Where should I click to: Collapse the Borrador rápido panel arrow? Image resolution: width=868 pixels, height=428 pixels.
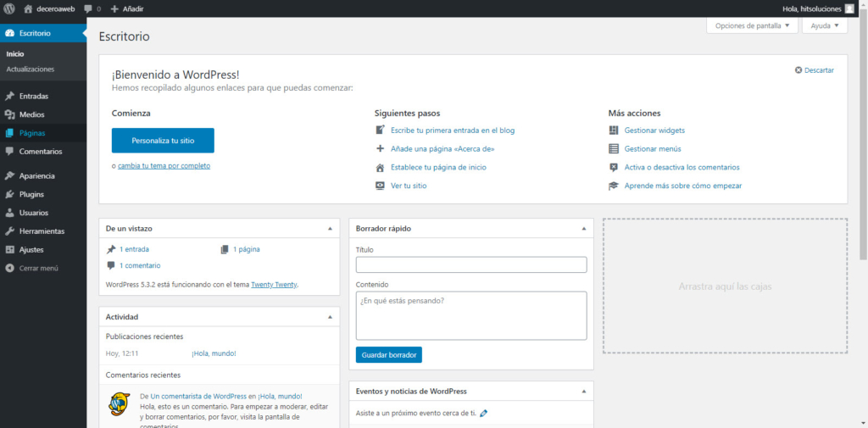tap(583, 228)
